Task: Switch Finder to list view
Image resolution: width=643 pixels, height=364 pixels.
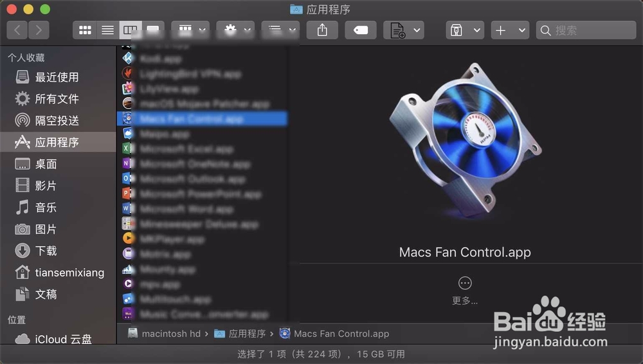Action: (108, 30)
